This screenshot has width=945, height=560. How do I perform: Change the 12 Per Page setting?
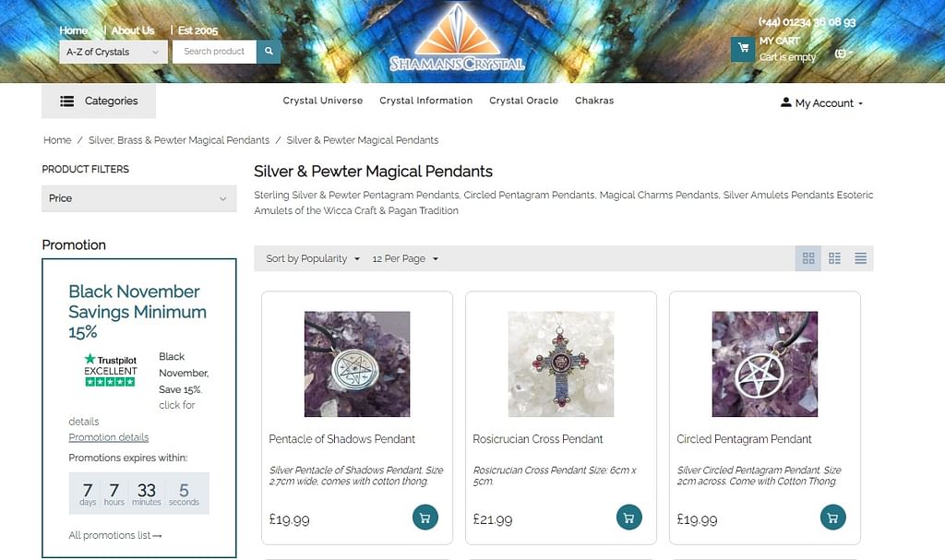(x=405, y=258)
